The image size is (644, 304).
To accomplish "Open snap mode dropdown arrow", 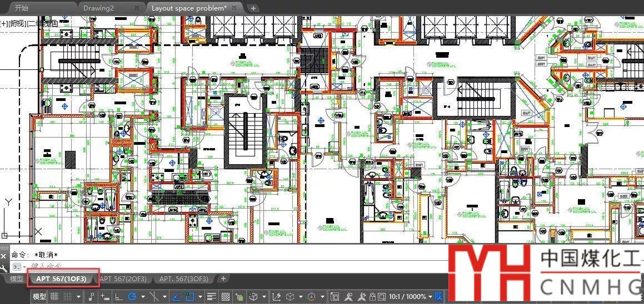I will point(78,297).
